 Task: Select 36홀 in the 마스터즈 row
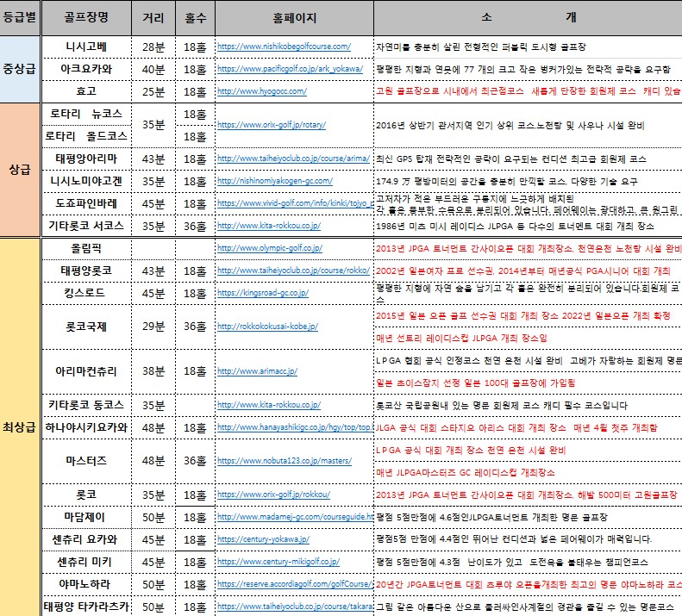[x=196, y=461]
